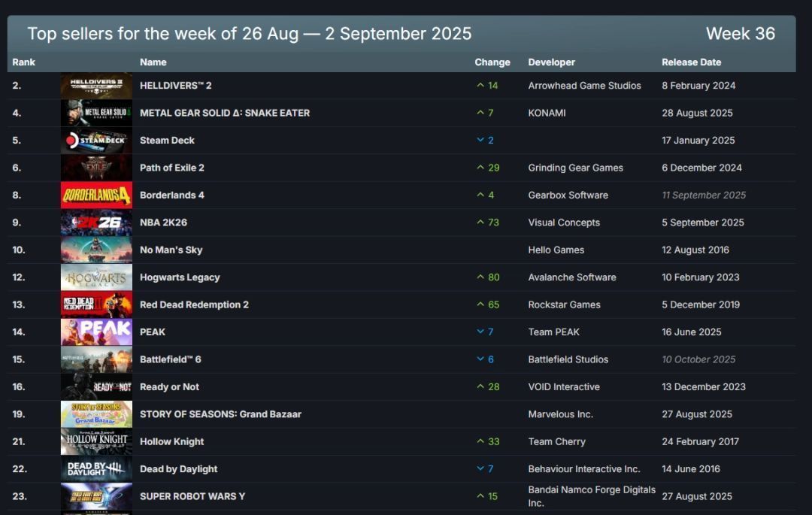This screenshot has width=812, height=515.
Task: Select the Ready or Not game name
Action: tap(169, 387)
